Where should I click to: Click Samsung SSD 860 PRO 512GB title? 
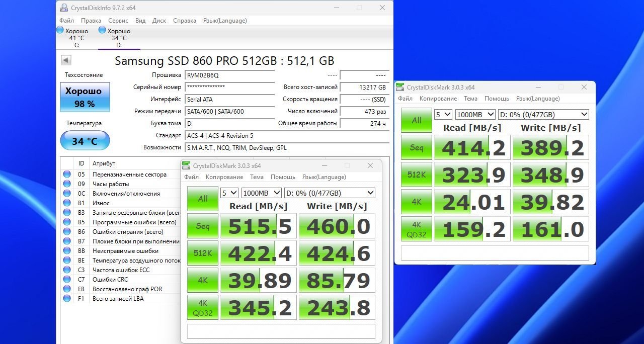(x=224, y=61)
